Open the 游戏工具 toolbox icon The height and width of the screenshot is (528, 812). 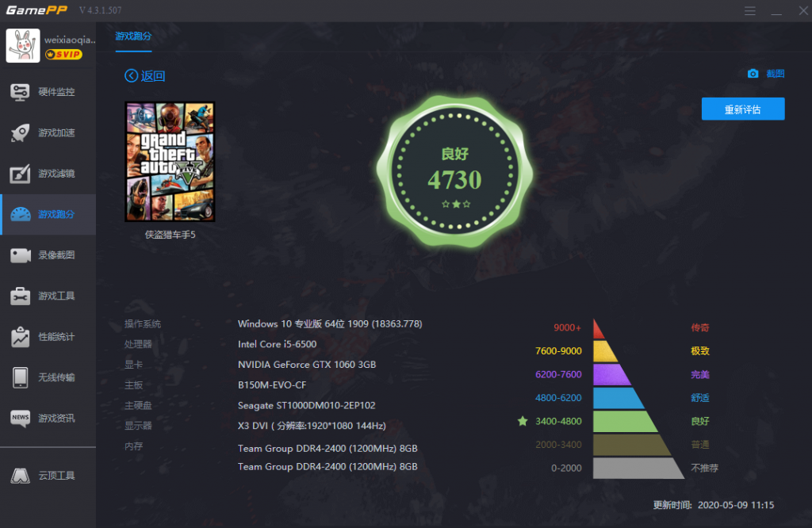pos(20,296)
